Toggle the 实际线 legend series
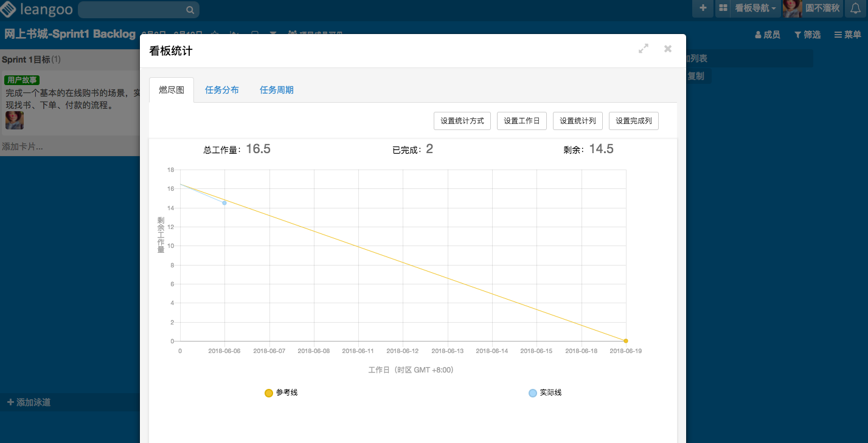The width and height of the screenshot is (868, 443). pyautogui.click(x=545, y=393)
